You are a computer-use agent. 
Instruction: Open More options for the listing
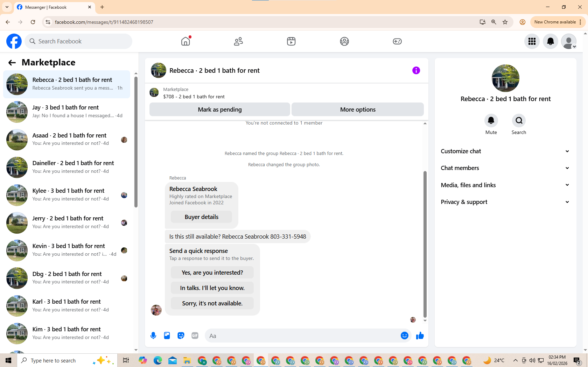pyautogui.click(x=358, y=110)
